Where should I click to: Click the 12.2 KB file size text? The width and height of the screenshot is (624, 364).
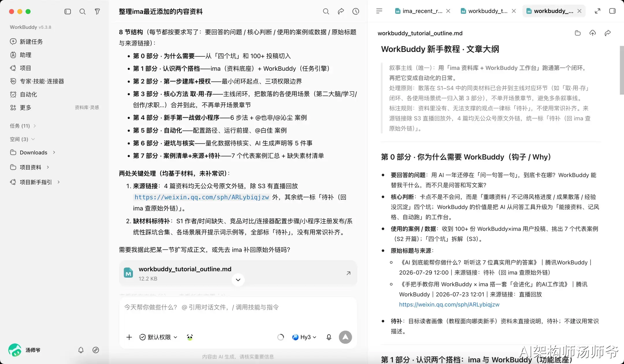click(148, 279)
